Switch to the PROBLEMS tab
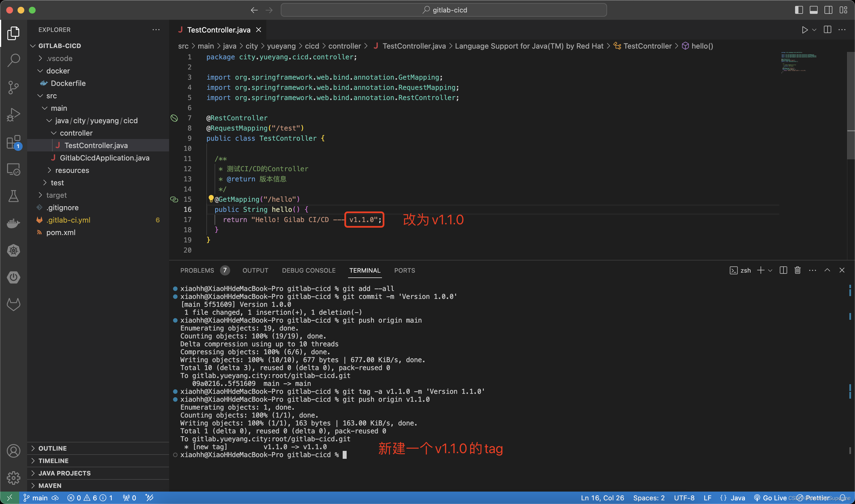855x504 pixels. (197, 270)
